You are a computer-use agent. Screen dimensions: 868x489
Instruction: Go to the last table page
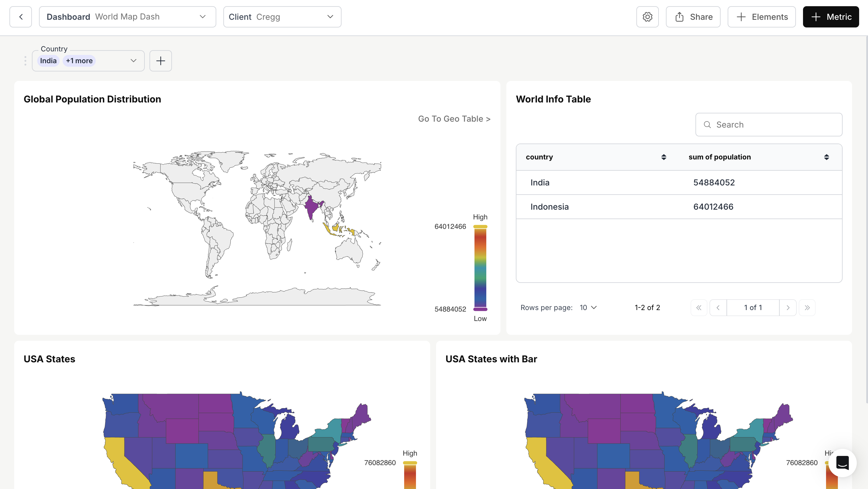pyautogui.click(x=807, y=307)
